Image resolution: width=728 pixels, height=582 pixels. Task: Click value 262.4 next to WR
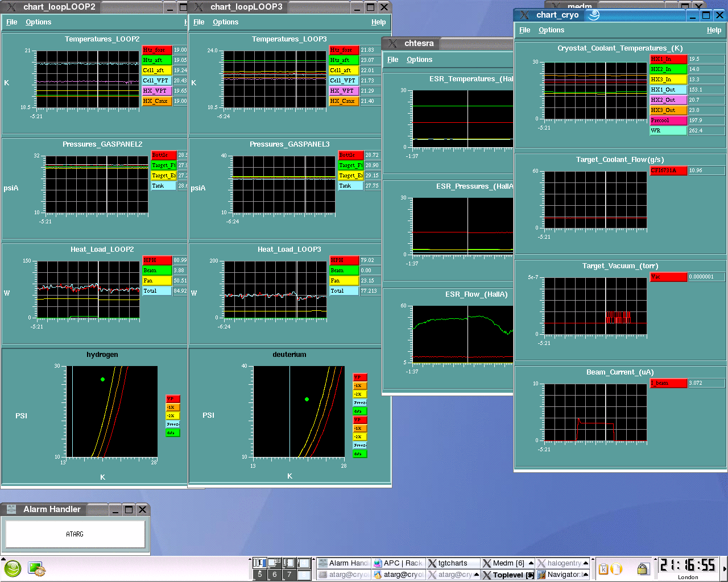pyautogui.click(x=706, y=131)
